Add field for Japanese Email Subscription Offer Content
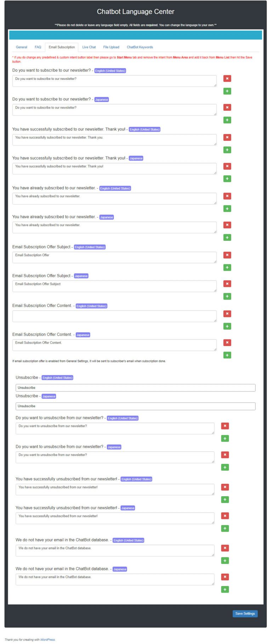This screenshot has height=644, width=272. click(x=227, y=355)
